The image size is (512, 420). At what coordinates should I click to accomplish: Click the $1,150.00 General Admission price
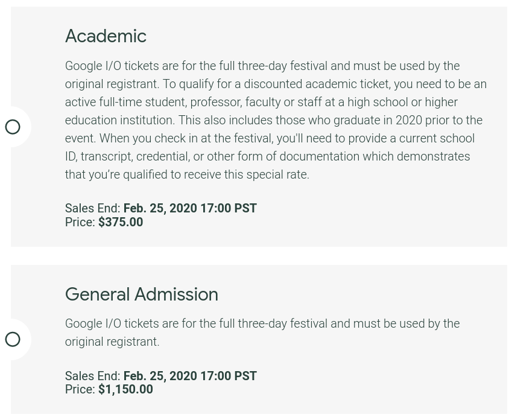(125, 389)
